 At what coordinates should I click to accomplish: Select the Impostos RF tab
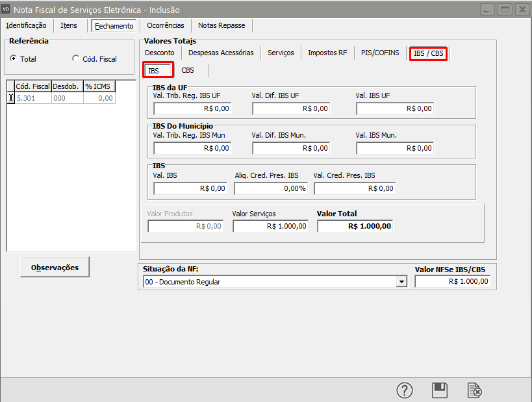click(x=327, y=53)
